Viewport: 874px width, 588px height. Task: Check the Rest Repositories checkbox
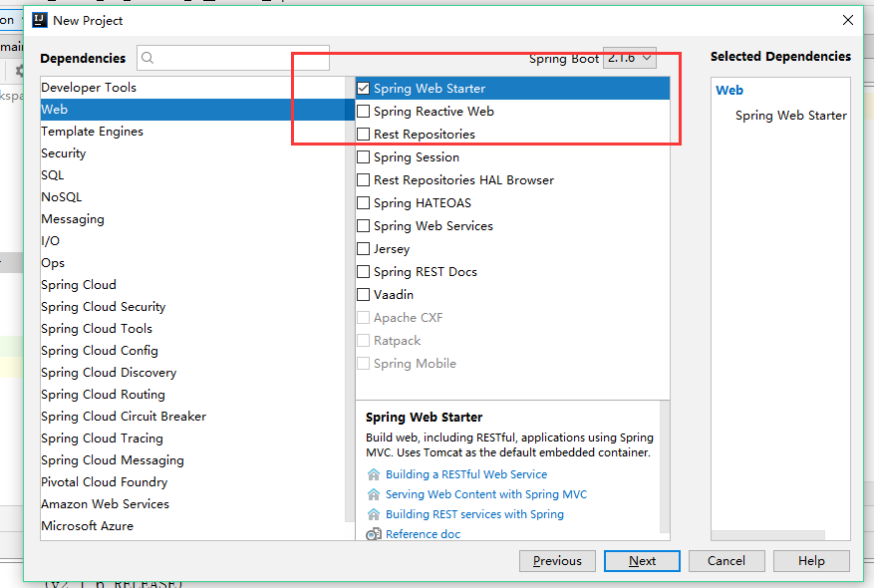[364, 134]
